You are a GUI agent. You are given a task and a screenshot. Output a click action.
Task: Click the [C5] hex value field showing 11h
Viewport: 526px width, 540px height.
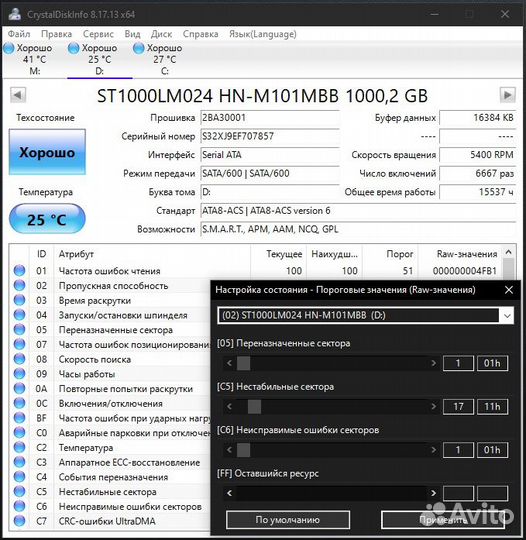pyautogui.click(x=492, y=406)
